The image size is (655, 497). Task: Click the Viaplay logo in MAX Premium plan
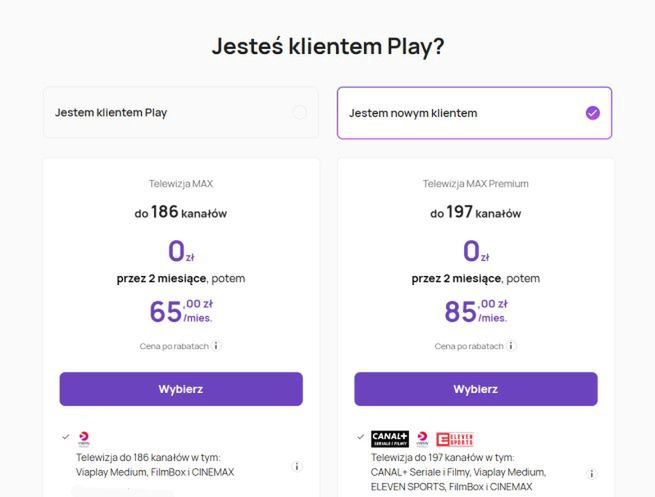(422, 438)
